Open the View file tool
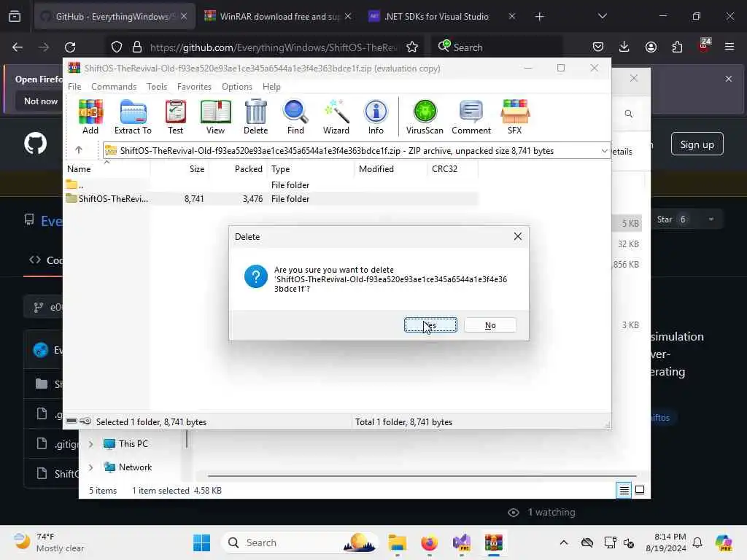 point(215,117)
